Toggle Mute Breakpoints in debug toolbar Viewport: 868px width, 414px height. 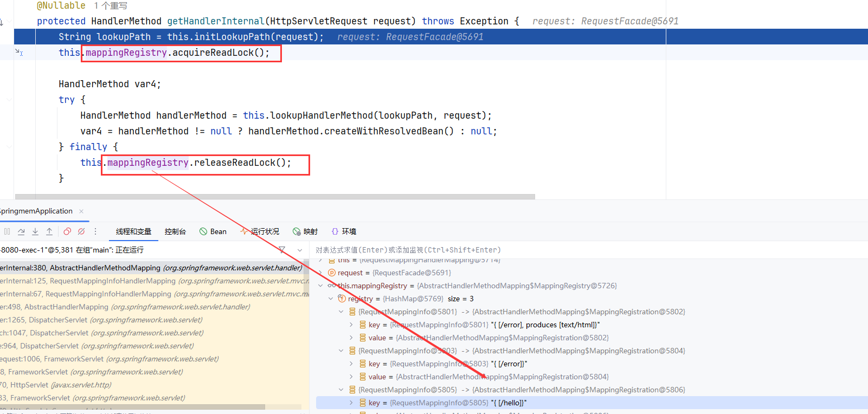point(81,231)
